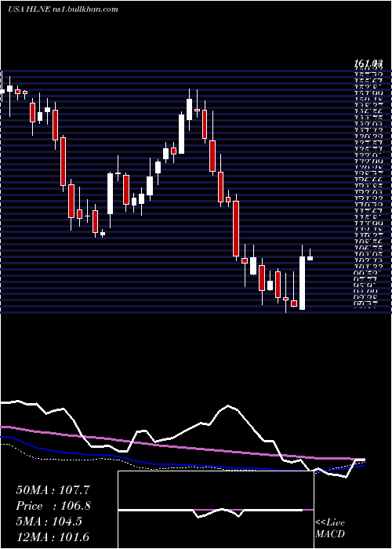This screenshot has height=549, width=392.
Task: Click the 161.03 top price axis label
Action: pos(368,64)
